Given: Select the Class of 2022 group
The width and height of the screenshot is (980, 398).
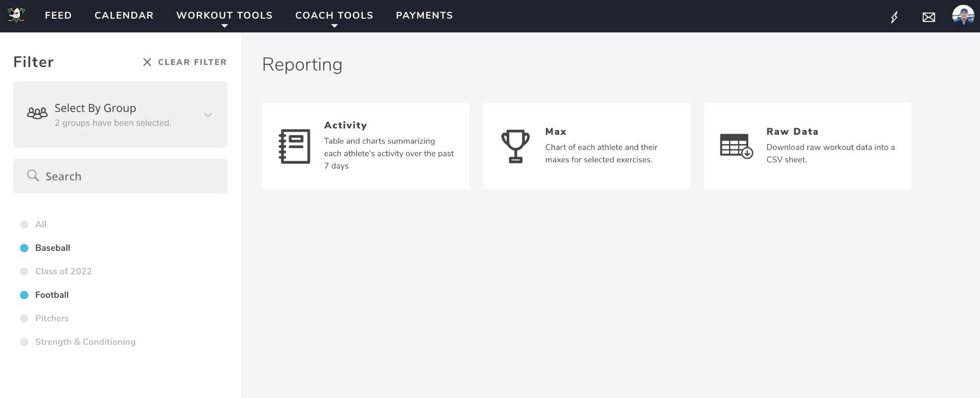Looking at the screenshot, I should click(56, 272).
